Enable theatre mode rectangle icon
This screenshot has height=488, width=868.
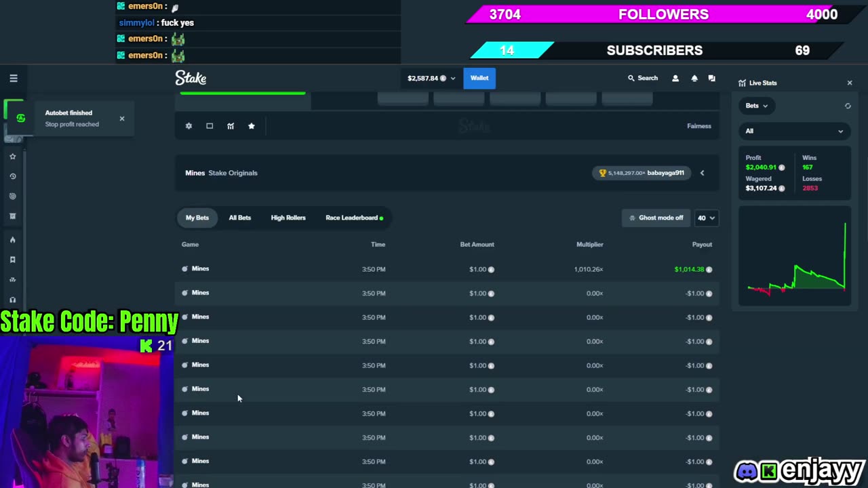tap(210, 126)
